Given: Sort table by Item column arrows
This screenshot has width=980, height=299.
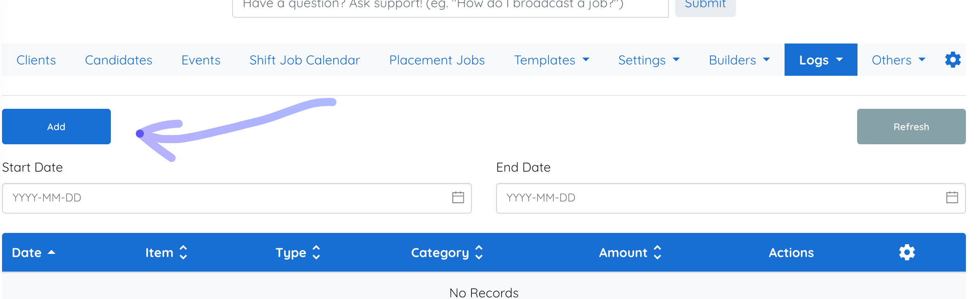Looking at the screenshot, I should [183, 252].
